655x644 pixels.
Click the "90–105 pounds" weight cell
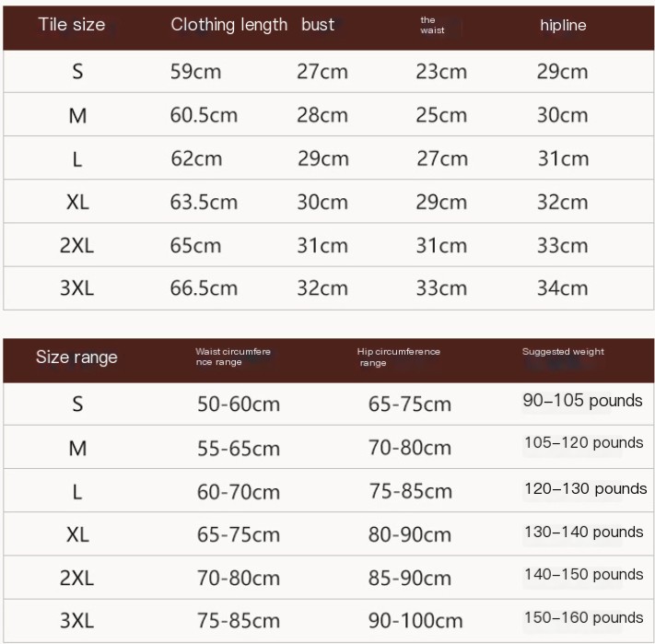coord(582,401)
